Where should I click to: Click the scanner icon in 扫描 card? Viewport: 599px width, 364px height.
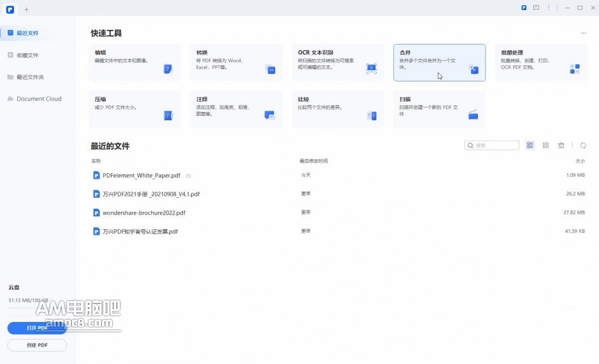(473, 115)
